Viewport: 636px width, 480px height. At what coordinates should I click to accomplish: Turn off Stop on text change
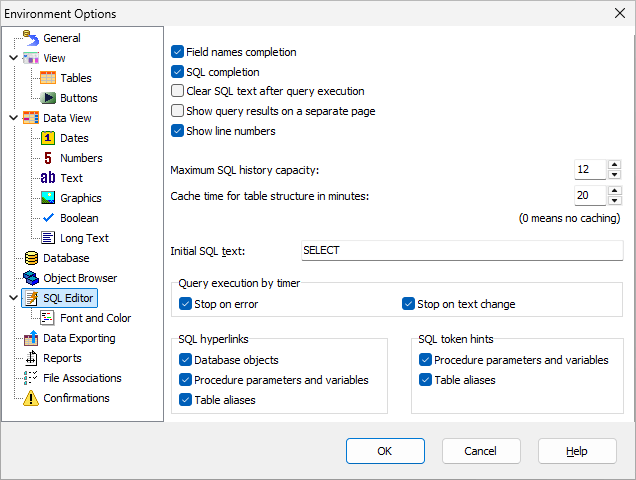408,304
